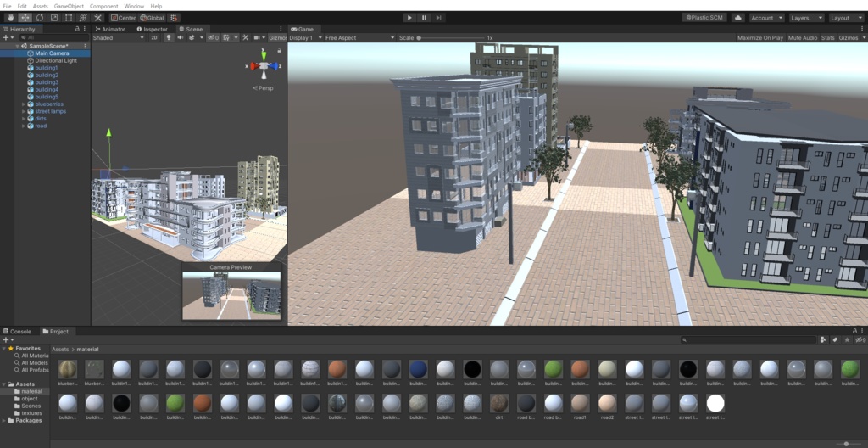This screenshot has height=448, width=868.
Task: Open scene camera settings icon
Action: pos(258,37)
